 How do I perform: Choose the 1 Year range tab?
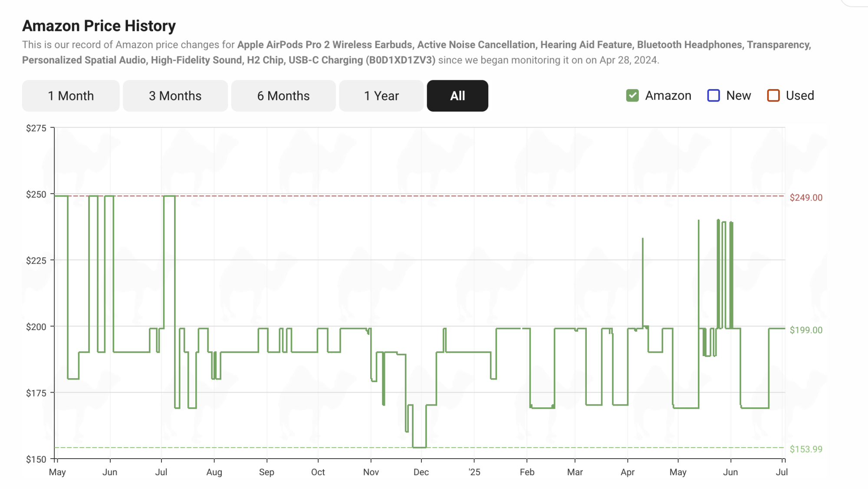coord(381,96)
